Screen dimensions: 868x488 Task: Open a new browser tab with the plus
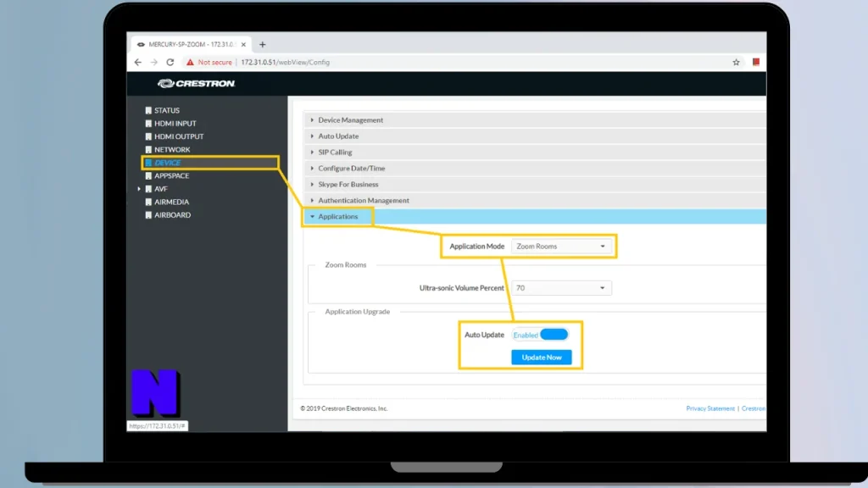[263, 44]
